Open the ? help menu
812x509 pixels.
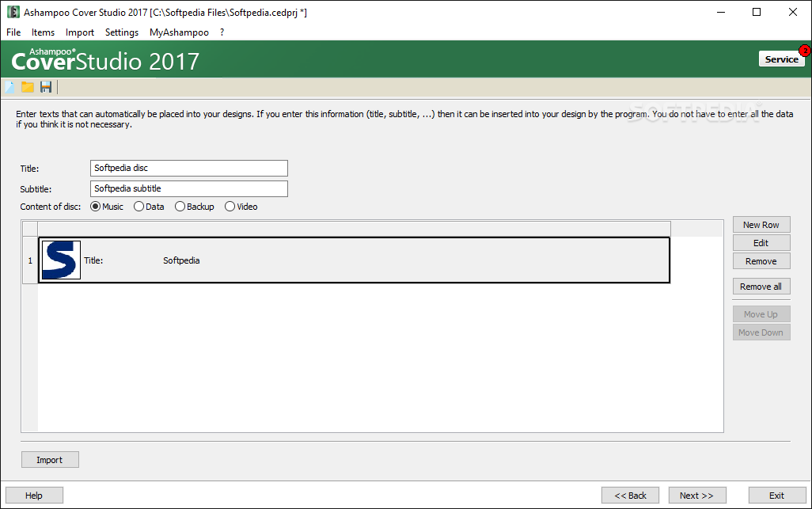click(x=222, y=32)
